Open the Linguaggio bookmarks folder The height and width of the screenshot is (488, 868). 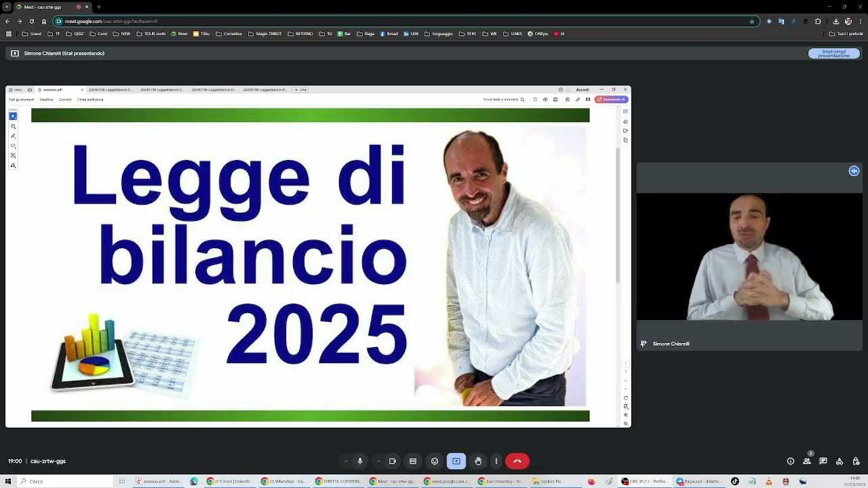(439, 33)
